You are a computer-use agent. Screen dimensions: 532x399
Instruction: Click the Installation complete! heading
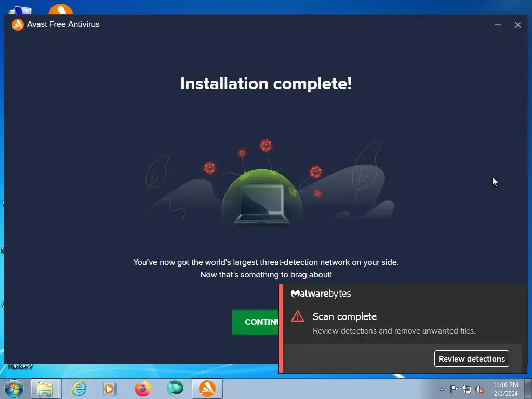click(x=266, y=84)
